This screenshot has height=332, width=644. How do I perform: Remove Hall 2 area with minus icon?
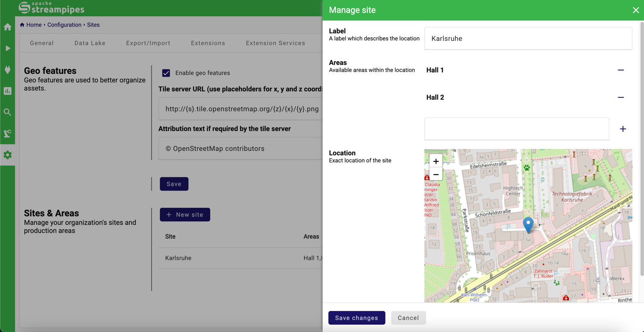(x=621, y=97)
